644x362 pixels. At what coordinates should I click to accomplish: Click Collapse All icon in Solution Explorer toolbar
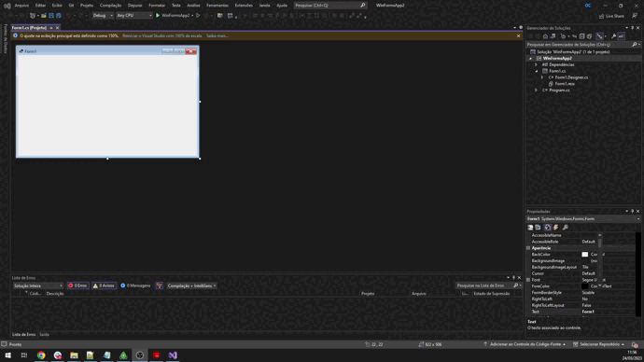click(582, 36)
